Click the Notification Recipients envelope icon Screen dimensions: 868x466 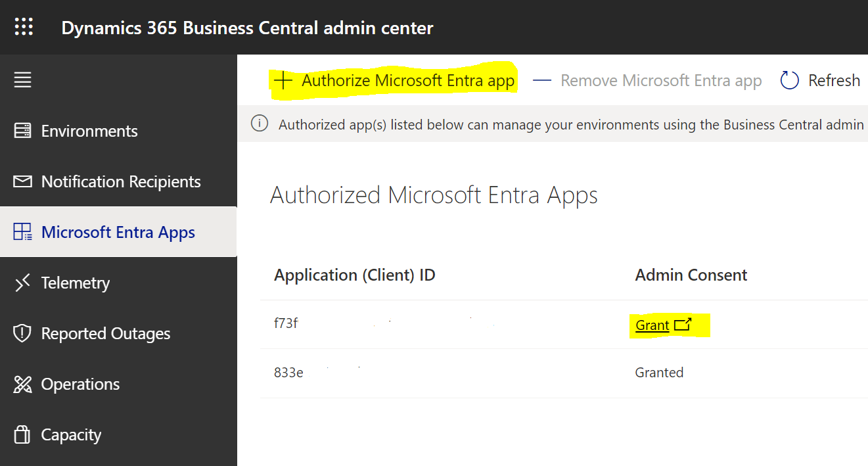23,181
